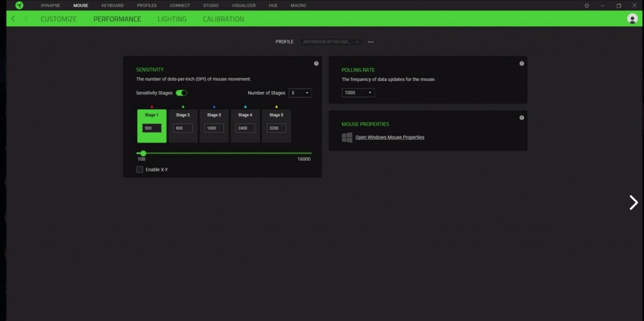Open Synapse settings gear icon
This screenshot has height=321, width=644.
(587, 5)
